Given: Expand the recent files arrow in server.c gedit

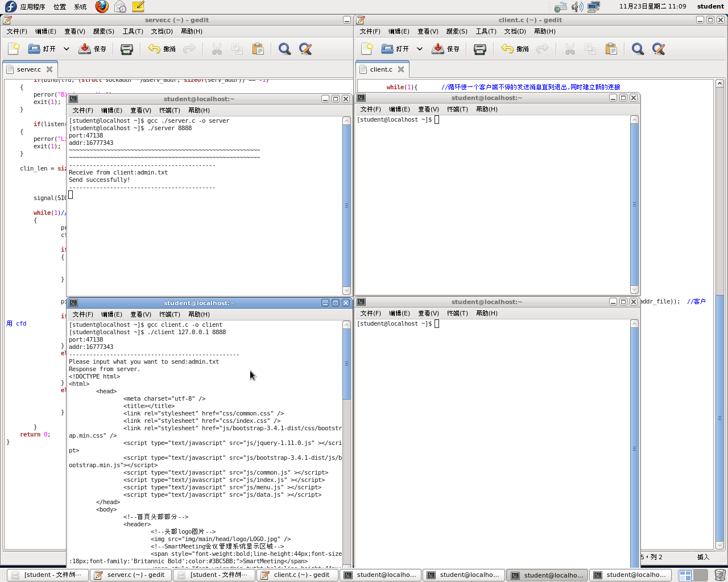Looking at the screenshot, I should [67, 49].
